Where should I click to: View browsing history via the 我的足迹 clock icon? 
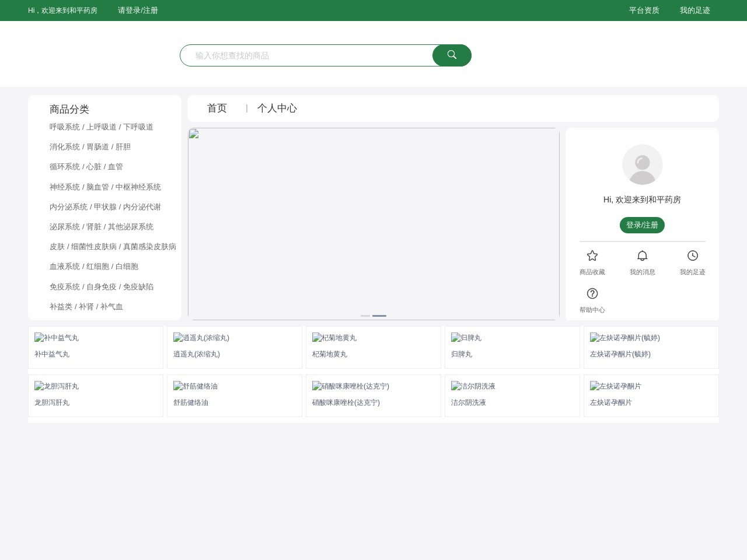[693, 256]
